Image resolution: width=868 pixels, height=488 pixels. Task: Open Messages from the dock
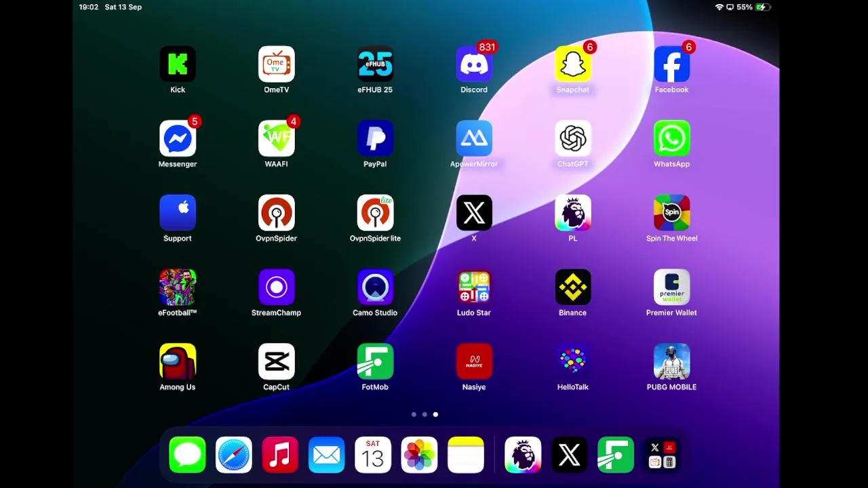[187, 455]
